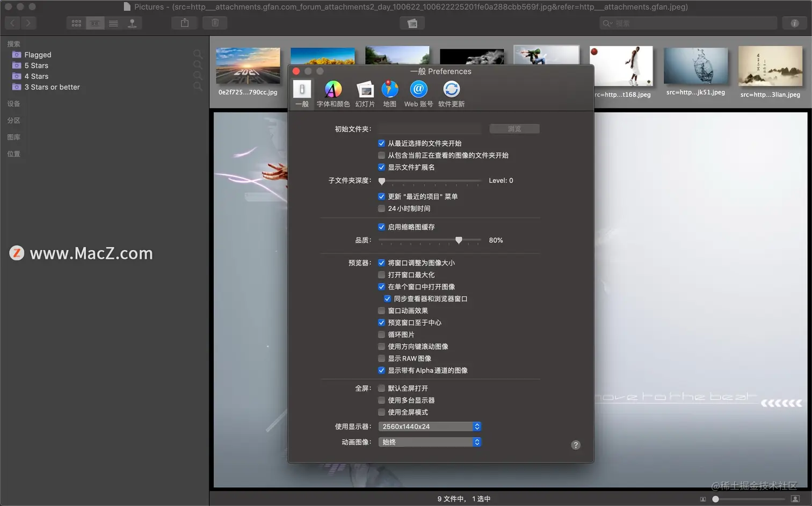The width and height of the screenshot is (812, 506).
Task: Click the 5 Stars smart folder icon
Action: pyautogui.click(x=17, y=66)
